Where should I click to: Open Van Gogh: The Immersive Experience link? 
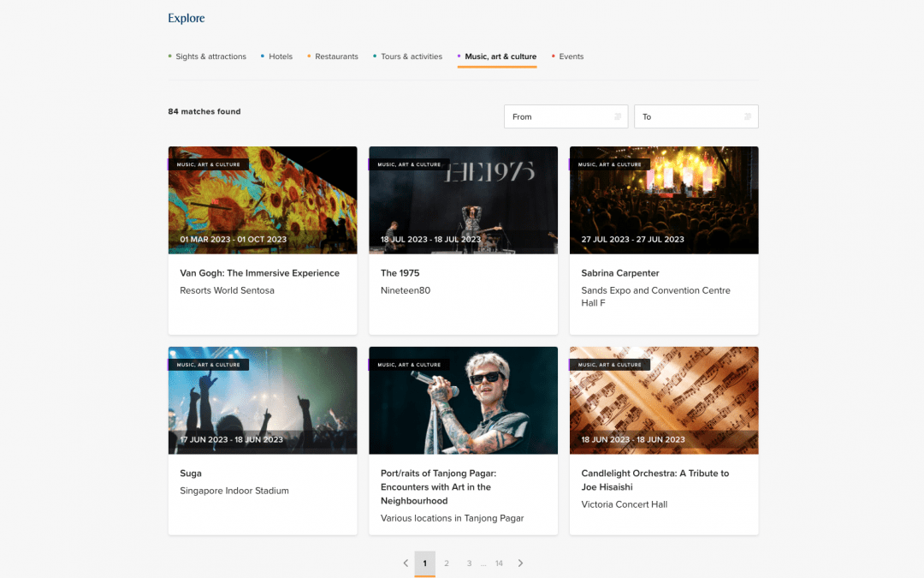pos(259,273)
